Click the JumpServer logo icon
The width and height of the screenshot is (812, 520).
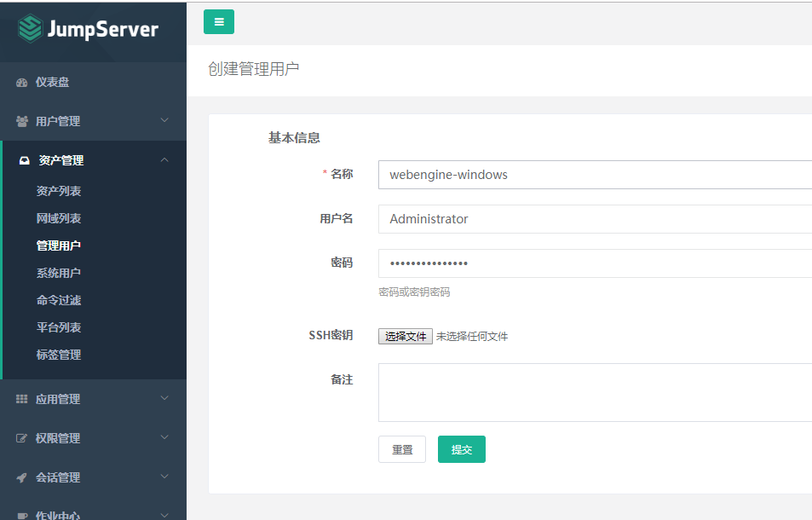tap(30, 29)
